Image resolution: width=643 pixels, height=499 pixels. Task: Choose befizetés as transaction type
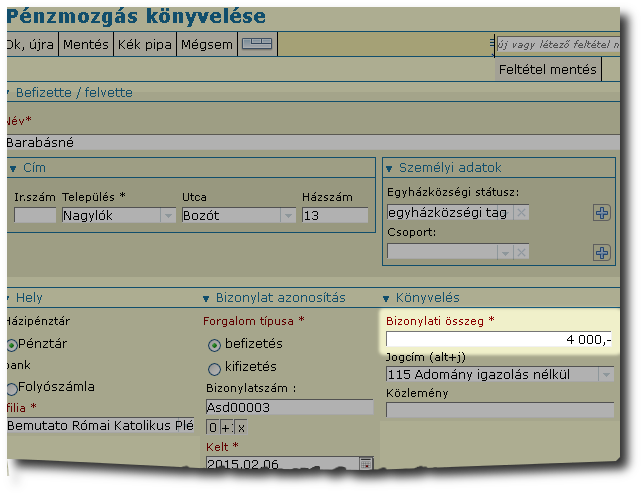tap(214, 346)
